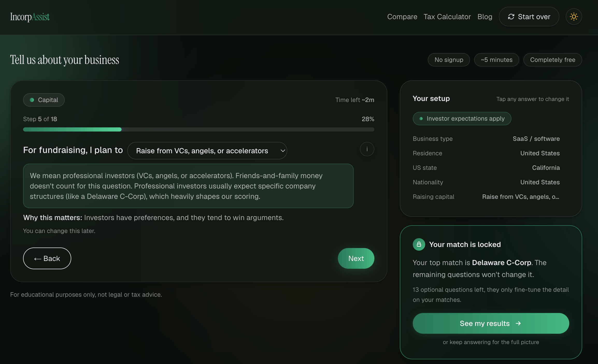The image size is (598, 364).
Task: Click the lock icon in the match card
Action: pos(419,244)
